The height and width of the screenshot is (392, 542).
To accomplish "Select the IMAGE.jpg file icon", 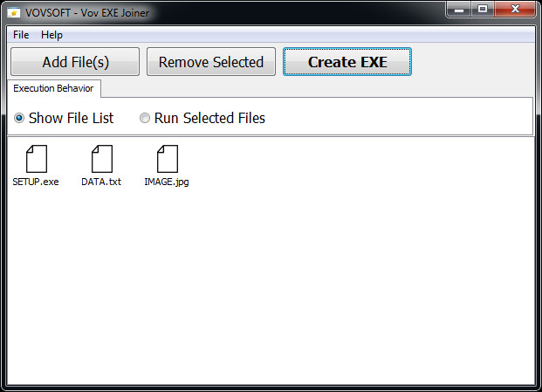I will point(168,159).
